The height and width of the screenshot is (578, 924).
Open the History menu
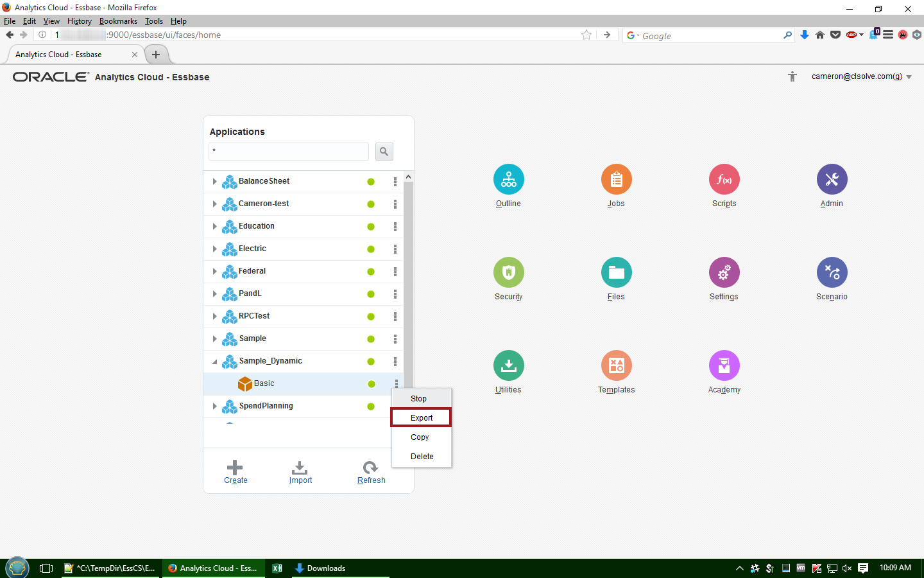click(80, 21)
